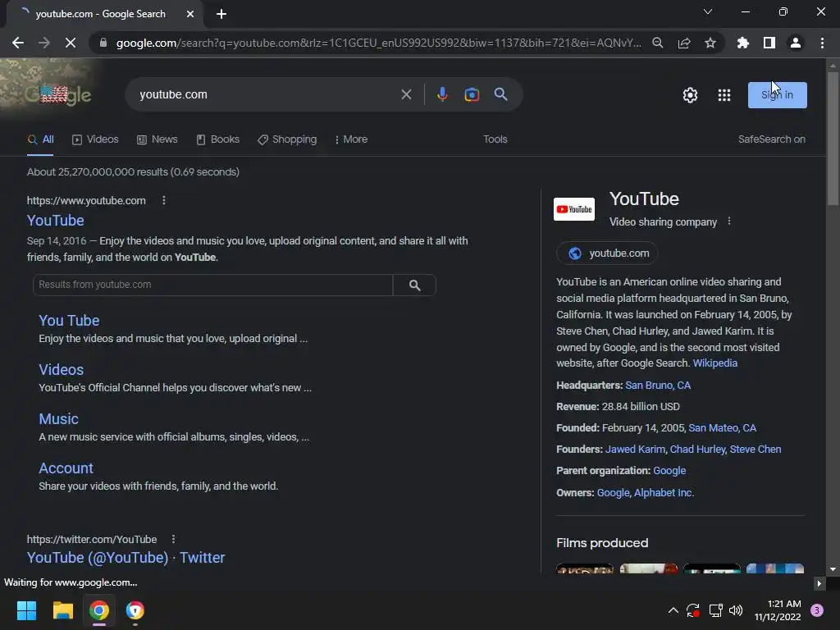This screenshot has width=840, height=630.
Task: Search within youtube.com results magnifier button
Action: point(414,285)
